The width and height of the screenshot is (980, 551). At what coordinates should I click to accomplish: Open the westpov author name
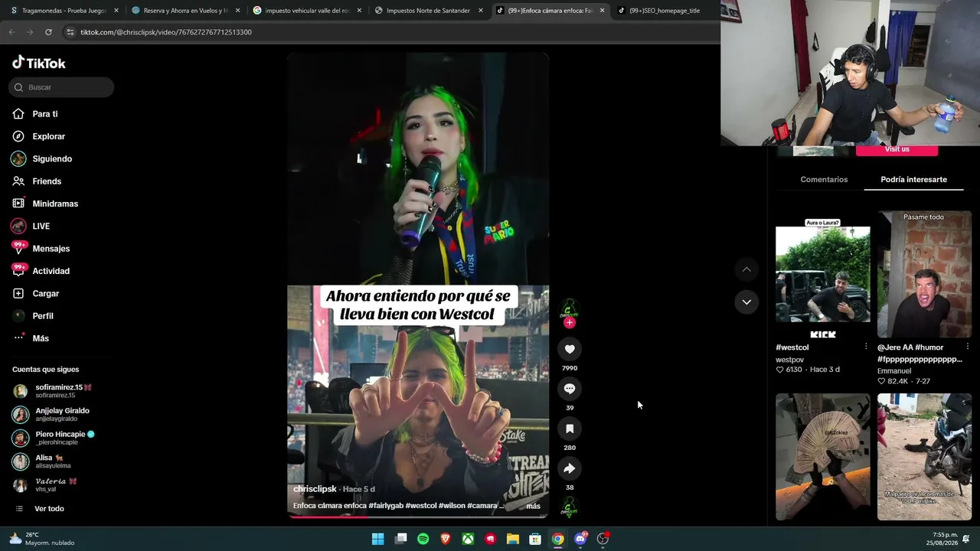[789, 360]
